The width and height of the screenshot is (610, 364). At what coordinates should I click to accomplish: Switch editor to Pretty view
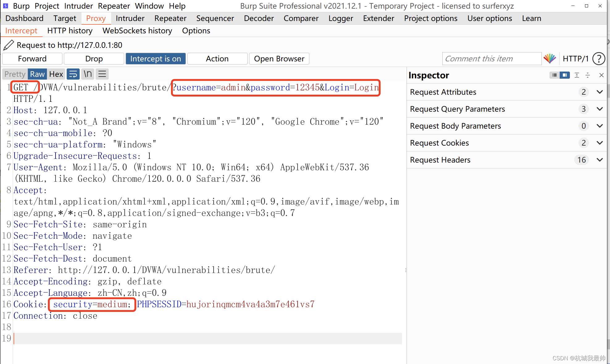[x=15, y=74]
